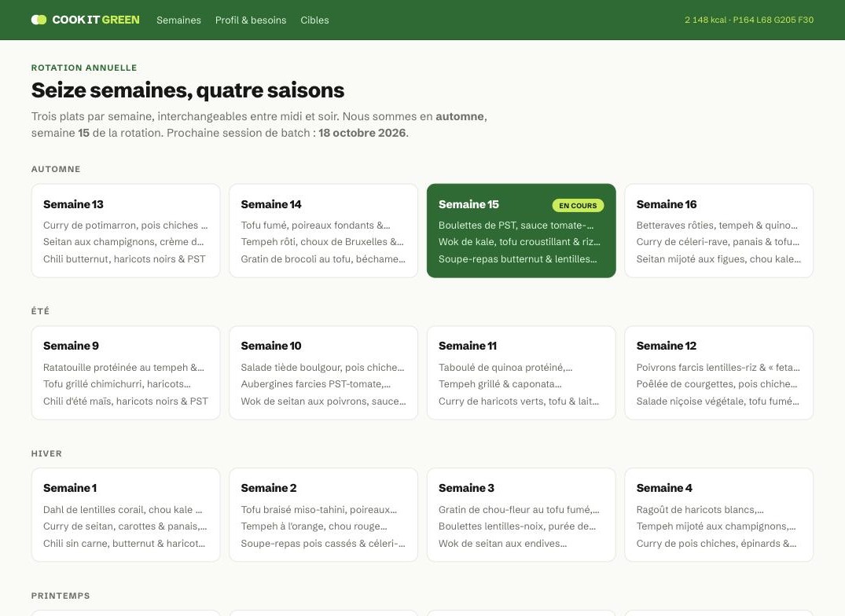Image resolution: width=845 pixels, height=616 pixels.
Task: Click 'Chili butternut, haricots noirs & PST'
Action: click(x=124, y=259)
